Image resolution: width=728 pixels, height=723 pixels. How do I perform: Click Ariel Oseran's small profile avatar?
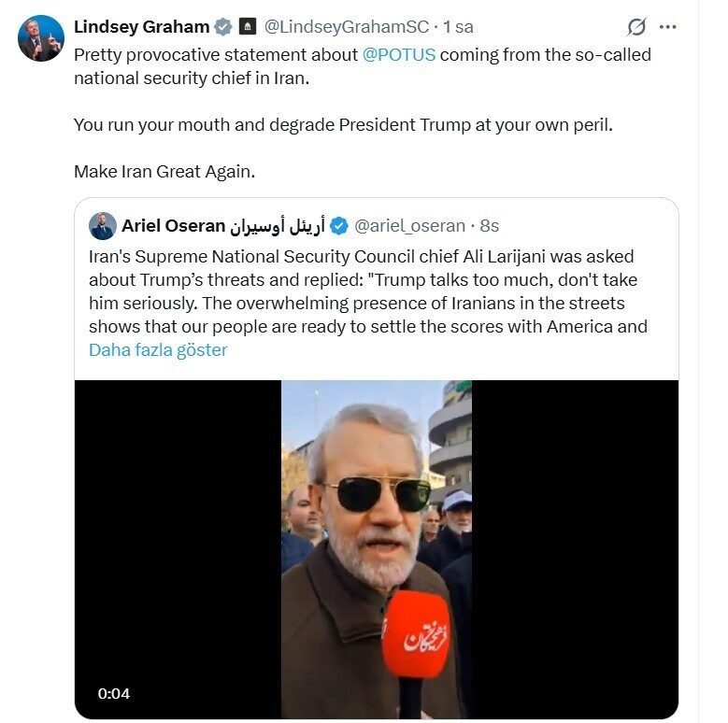coord(103,226)
